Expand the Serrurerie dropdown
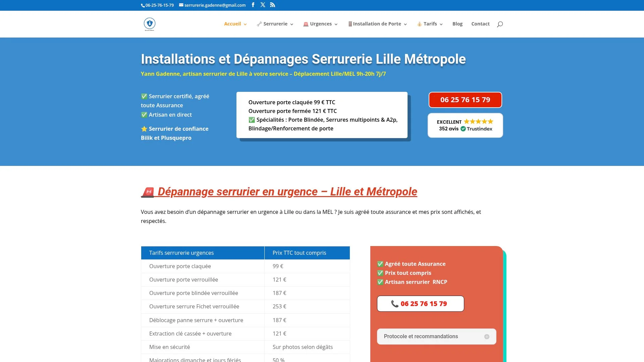 274,24
